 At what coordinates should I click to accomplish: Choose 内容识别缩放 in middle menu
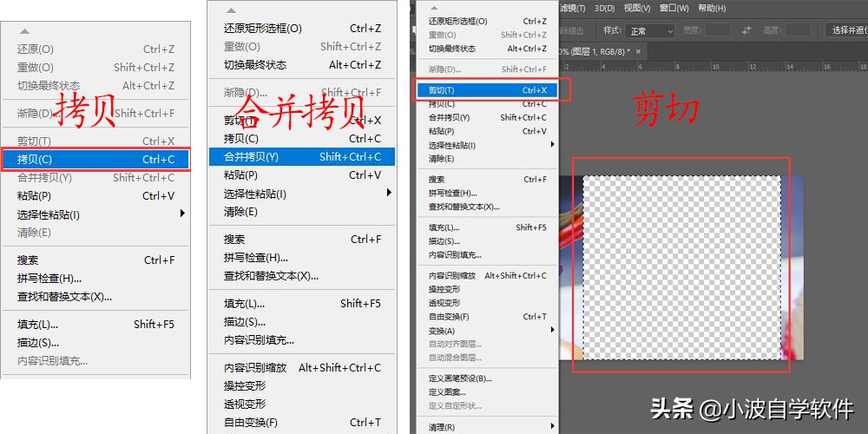(x=302, y=367)
